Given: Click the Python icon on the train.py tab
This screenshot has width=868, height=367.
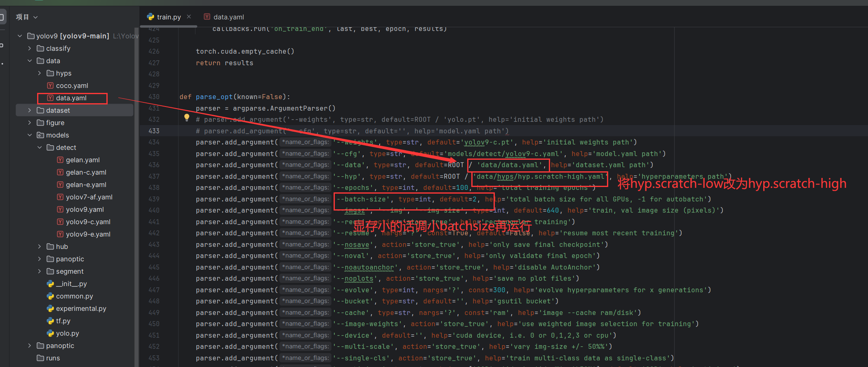Looking at the screenshot, I should pyautogui.click(x=151, y=17).
